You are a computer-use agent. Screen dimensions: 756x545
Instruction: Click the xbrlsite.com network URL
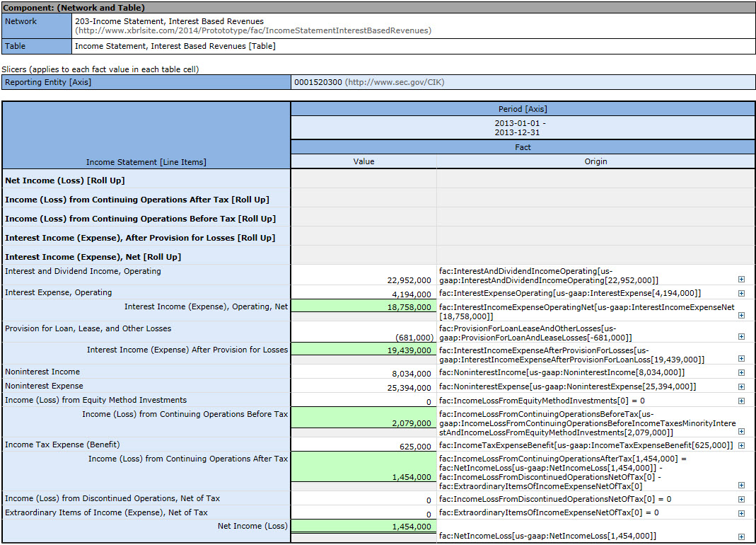(253, 30)
